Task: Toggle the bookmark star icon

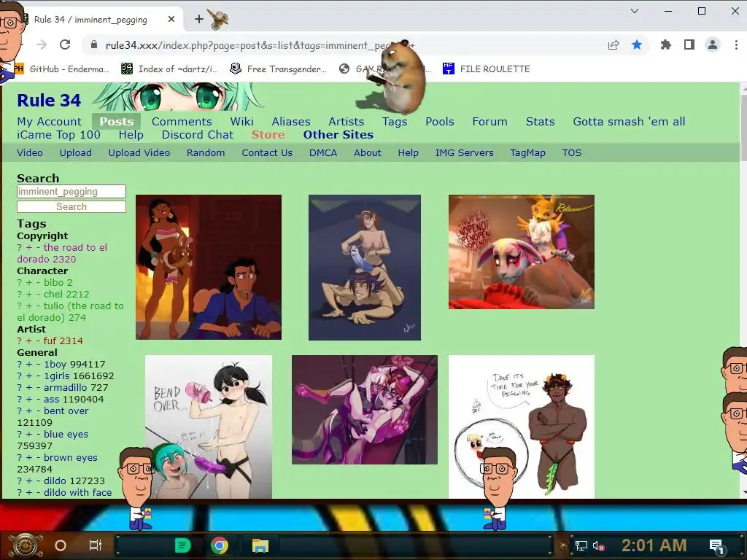Action: pos(636,44)
